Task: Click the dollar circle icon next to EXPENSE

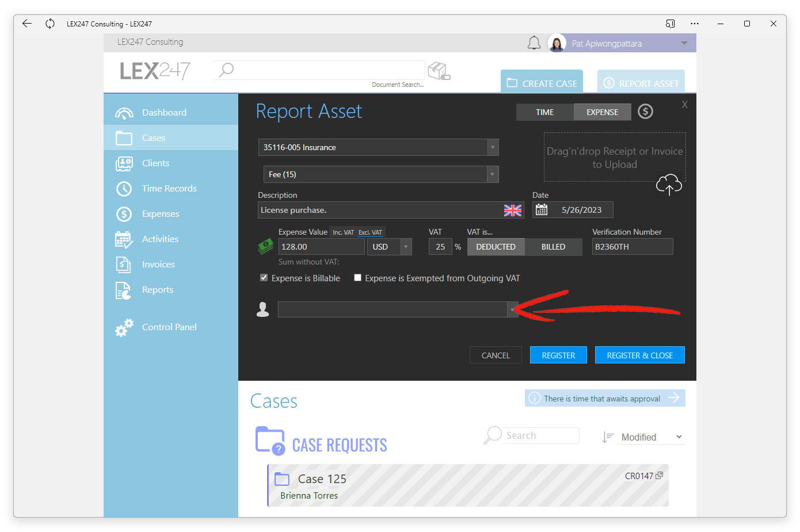Action: point(646,112)
